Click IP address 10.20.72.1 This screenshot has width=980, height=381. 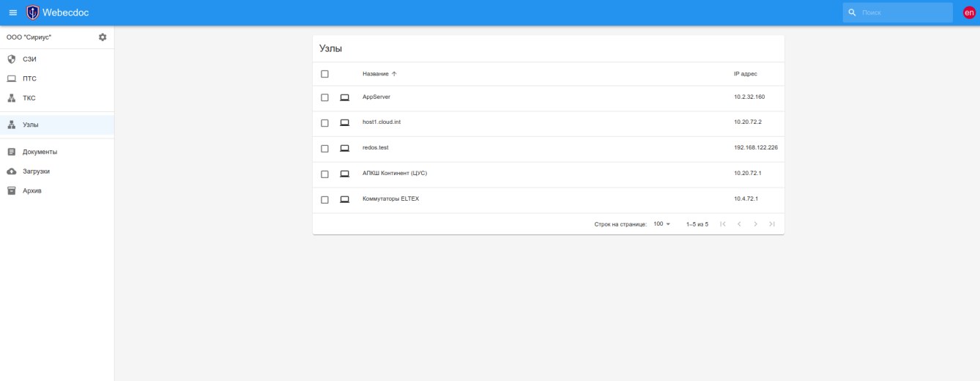point(748,173)
